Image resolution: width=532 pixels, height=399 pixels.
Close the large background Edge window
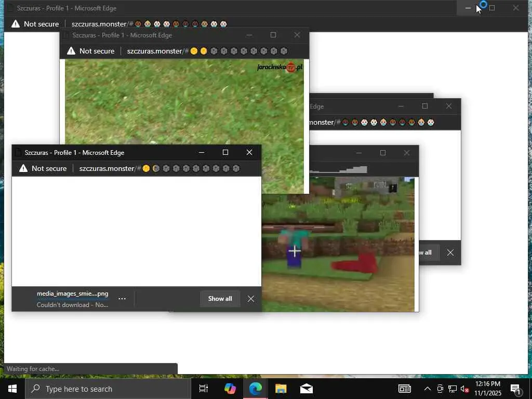tap(516, 8)
